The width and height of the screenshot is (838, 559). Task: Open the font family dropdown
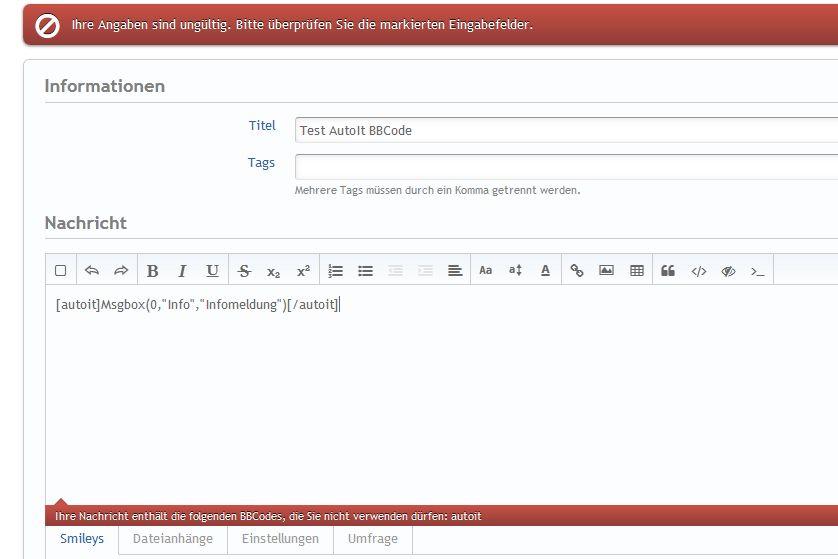(x=486, y=270)
